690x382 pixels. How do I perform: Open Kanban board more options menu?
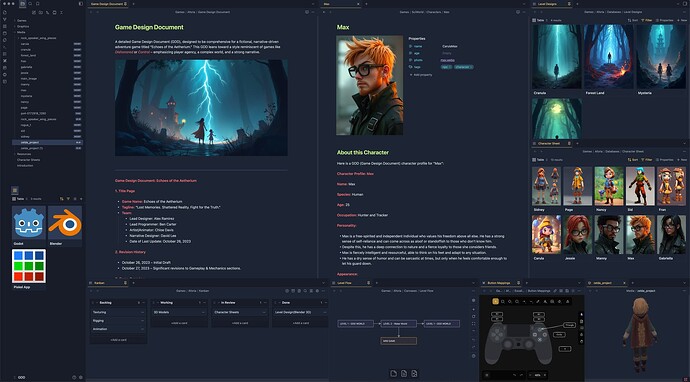[x=323, y=291]
